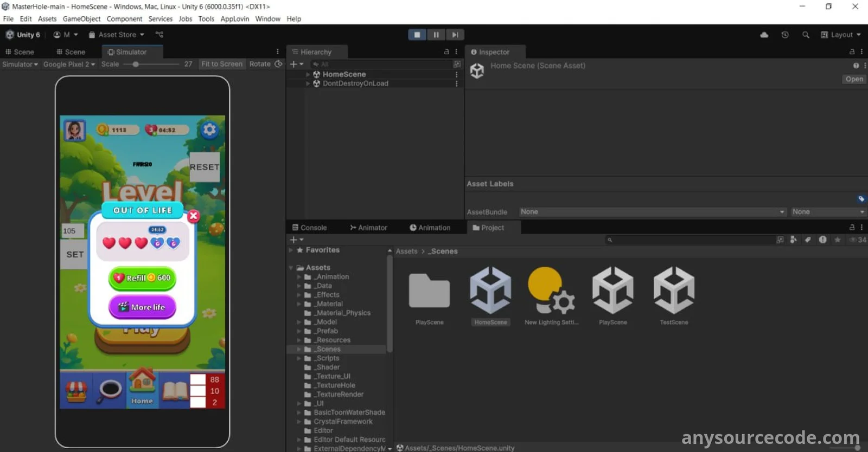Viewport: 868px width, 452px height.
Task: Open the GameObject menu
Action: coord(81,19)
